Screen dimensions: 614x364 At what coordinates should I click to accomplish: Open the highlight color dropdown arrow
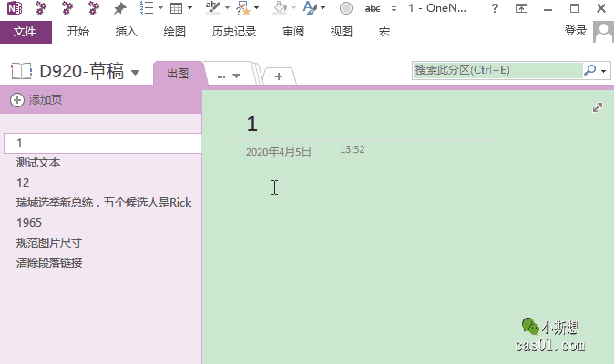[227, 8]
